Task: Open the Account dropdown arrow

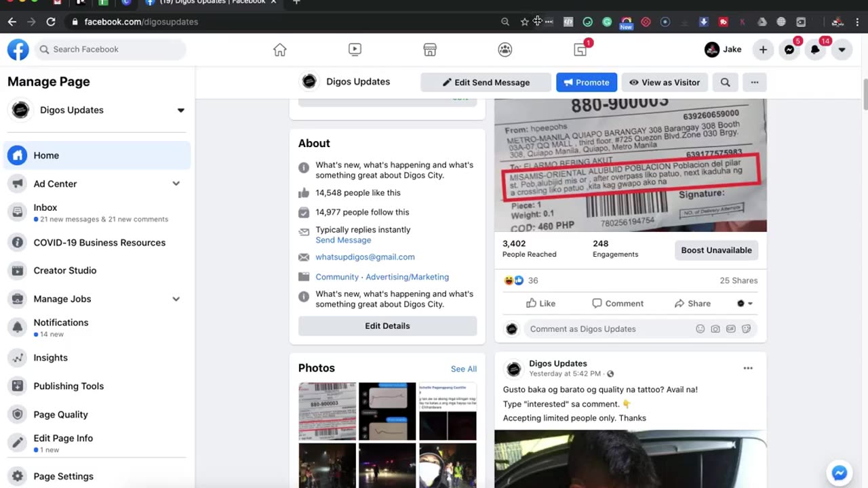Action: (842, 49)
